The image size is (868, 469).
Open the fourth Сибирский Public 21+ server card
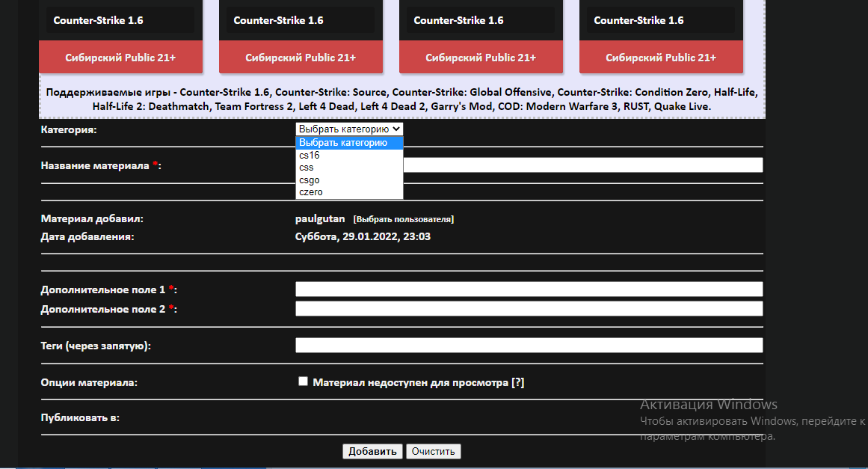point(661,58)
